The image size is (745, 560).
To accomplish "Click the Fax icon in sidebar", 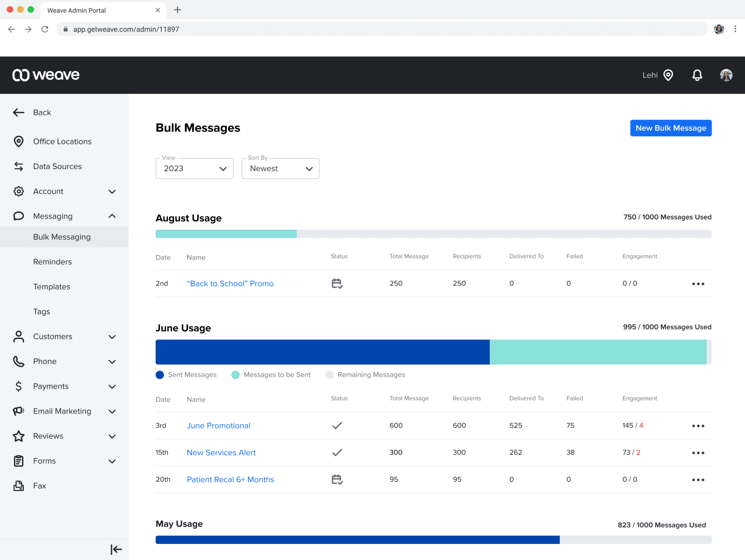I will tap(19, 486).
